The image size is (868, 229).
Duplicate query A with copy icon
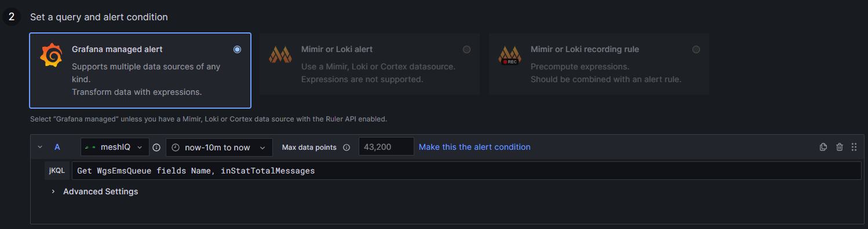[823, 147]
